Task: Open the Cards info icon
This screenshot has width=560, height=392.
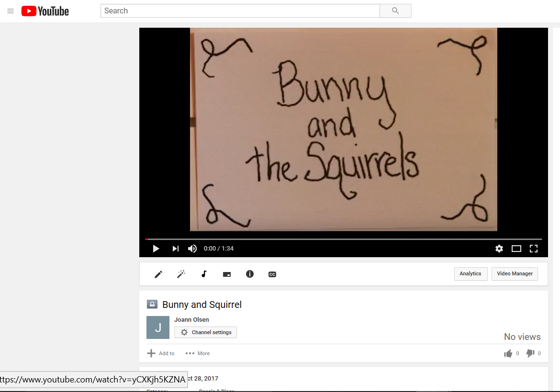Action: click(249, 274)
